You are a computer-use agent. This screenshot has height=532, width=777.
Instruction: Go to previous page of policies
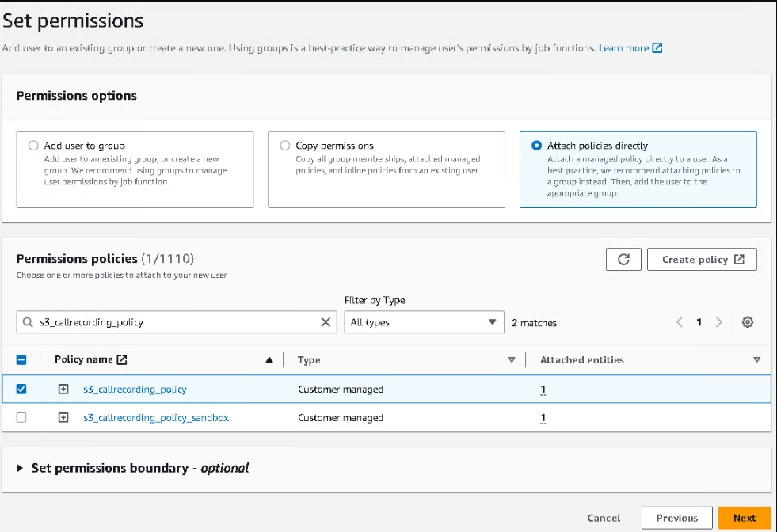[680, 322]
